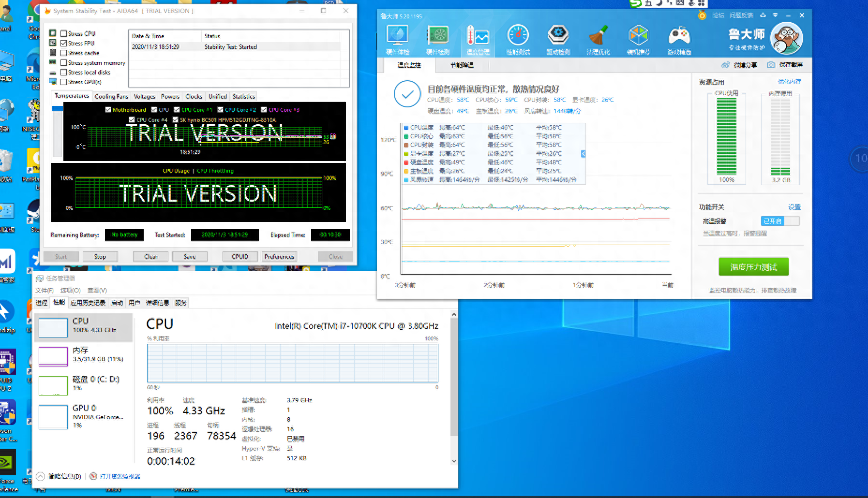Click the FPU icon beside Stress FPU

[x=53, y=43]
